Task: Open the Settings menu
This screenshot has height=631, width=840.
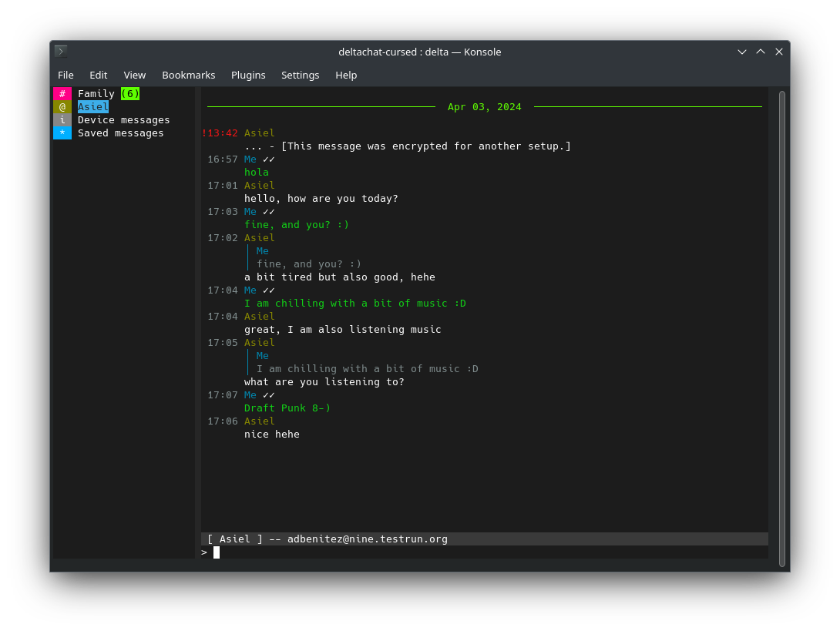Action: tap(300, 75)
